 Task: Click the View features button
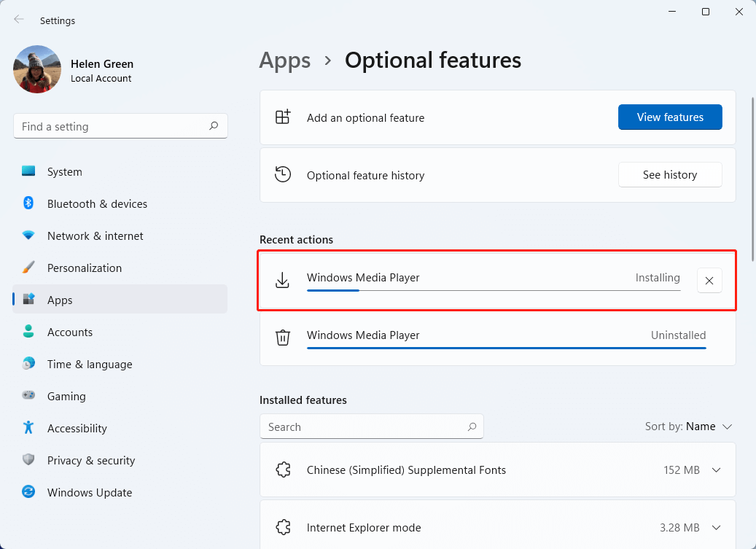click(x=670, y=117)
